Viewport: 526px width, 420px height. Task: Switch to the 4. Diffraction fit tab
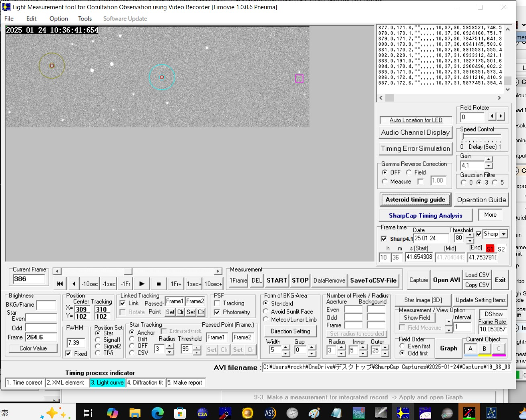coord(145,383)
